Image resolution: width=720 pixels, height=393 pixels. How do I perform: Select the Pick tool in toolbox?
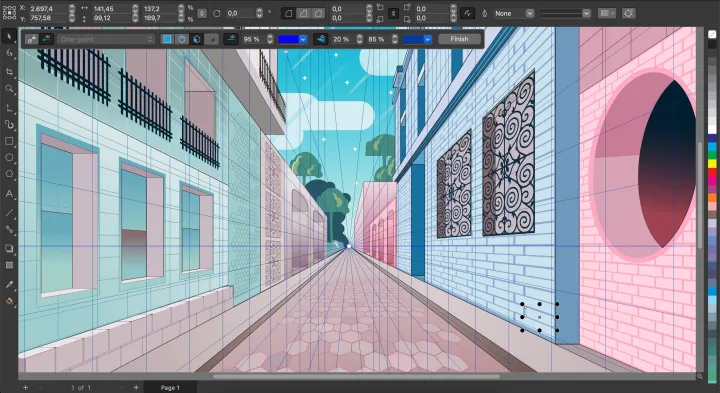pos(9,36)
